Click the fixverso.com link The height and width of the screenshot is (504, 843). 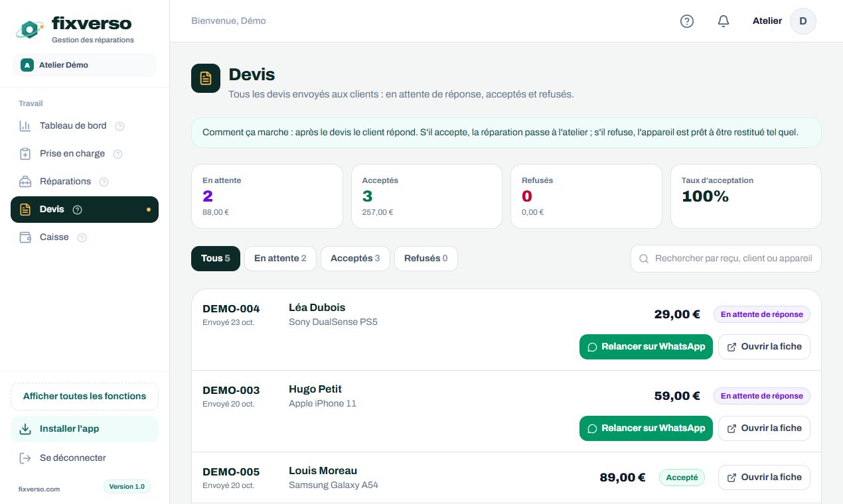tap(39, 489)
